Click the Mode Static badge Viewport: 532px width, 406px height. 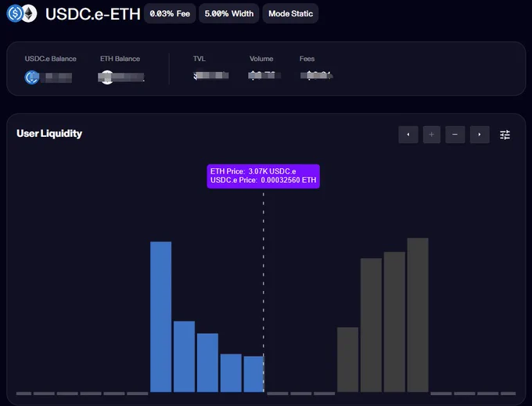[290, 13]
